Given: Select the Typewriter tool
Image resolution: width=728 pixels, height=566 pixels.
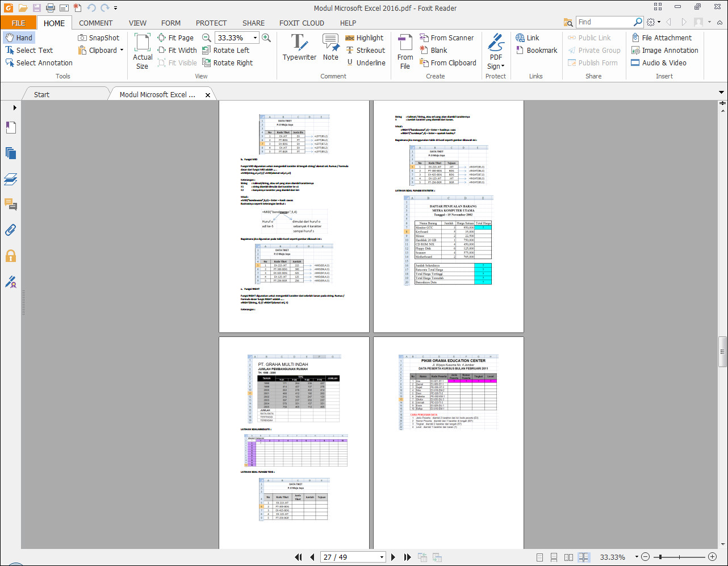Looking at the screenshot, I should click(299, 47).
